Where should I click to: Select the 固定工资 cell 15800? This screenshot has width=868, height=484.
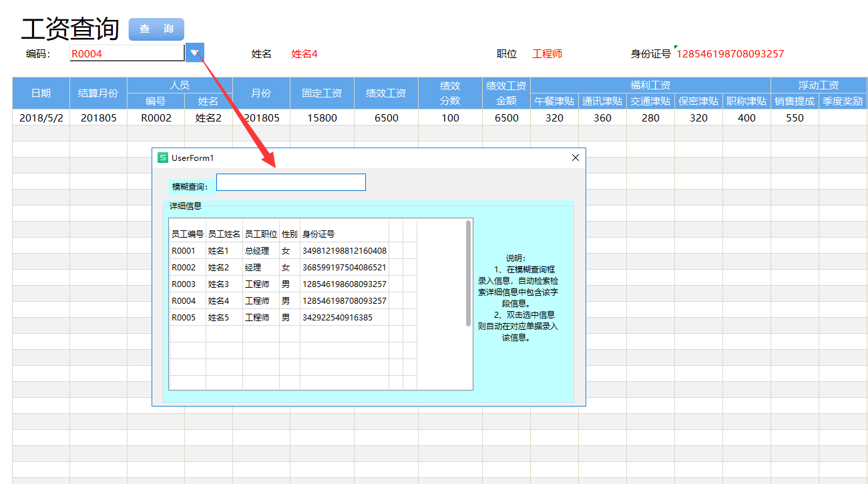pyautogui.click(x=322, y=117)
